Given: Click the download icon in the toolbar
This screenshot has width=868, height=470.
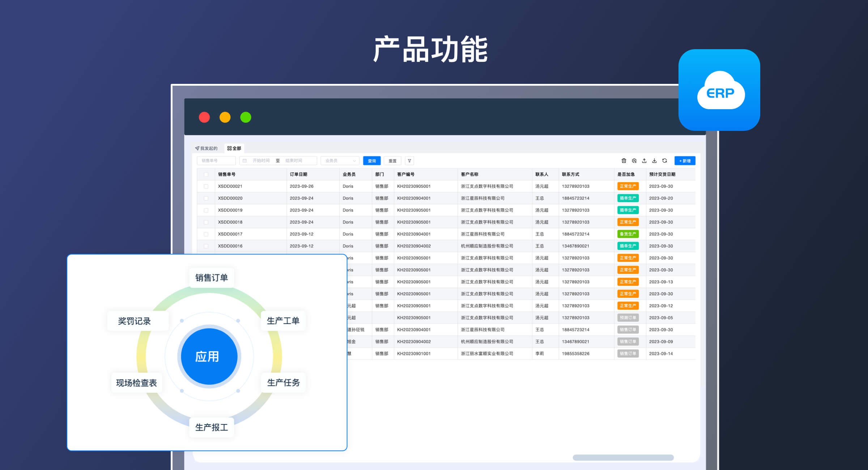Looking at the screenshot, I should point(655,161).
